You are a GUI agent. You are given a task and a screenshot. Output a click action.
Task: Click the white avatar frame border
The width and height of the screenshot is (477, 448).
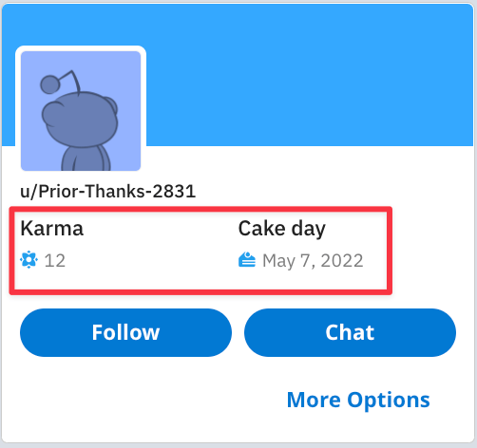click(x=81, y=48)
